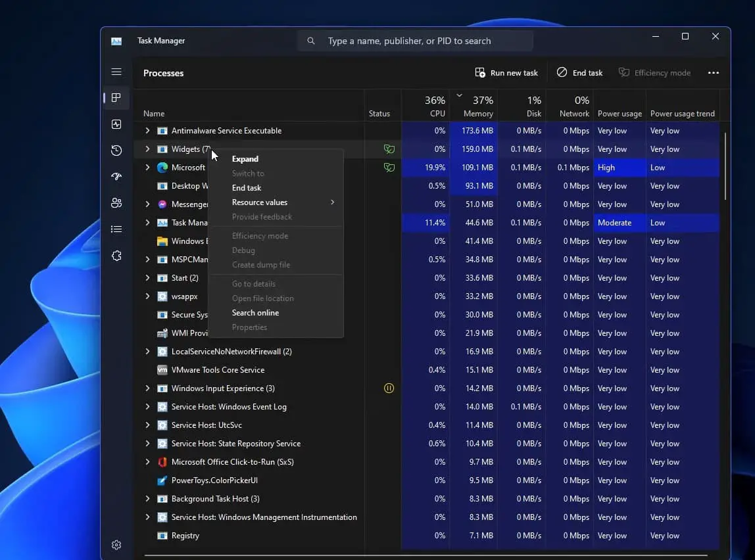This screenshot has height=560, width=755.
Task: Expand the wsappx process group
Action: 147,296
